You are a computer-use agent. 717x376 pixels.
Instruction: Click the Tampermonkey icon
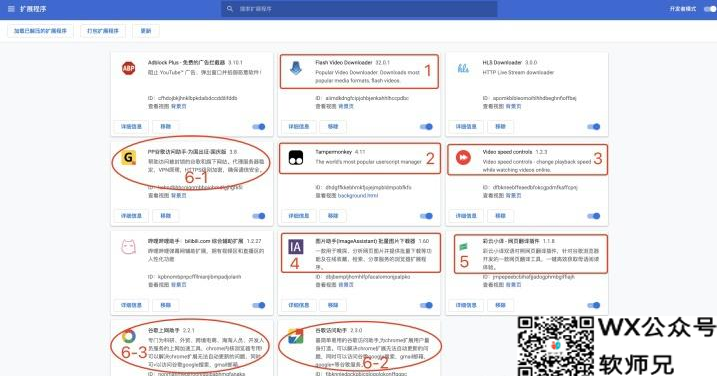296,158
